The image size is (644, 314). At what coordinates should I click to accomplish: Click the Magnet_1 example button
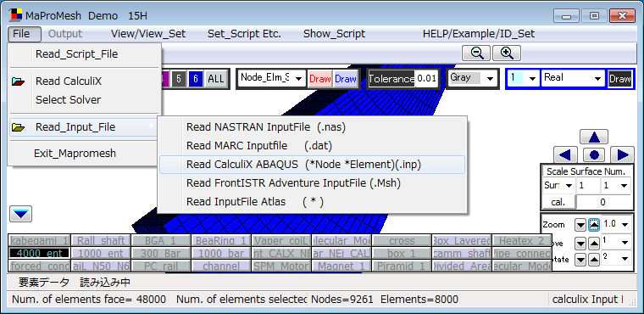tap(341, 266)
